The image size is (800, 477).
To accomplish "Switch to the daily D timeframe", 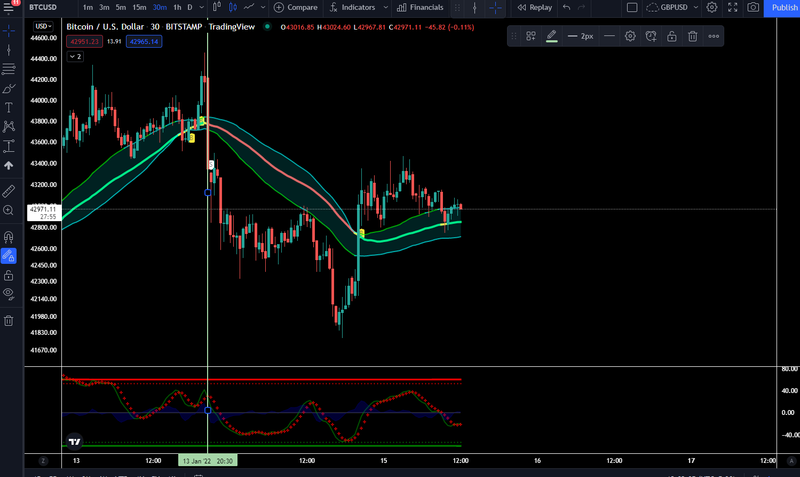I will (190, 8).
